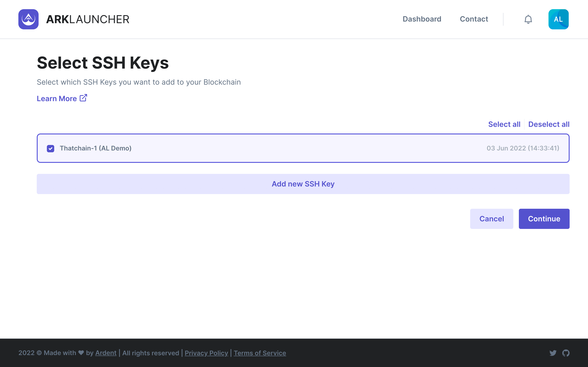This screenshot has height=367, width=588.
Task: Open the AL user avatar menu
Action: (558, 19)
